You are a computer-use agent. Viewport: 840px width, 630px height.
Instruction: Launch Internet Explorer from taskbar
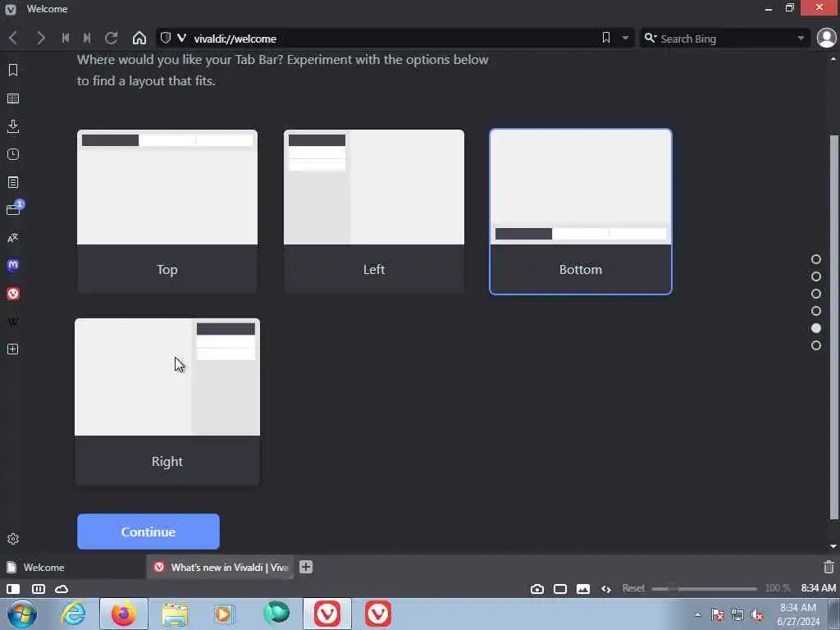pyautogui.click(x=73, y=614)
